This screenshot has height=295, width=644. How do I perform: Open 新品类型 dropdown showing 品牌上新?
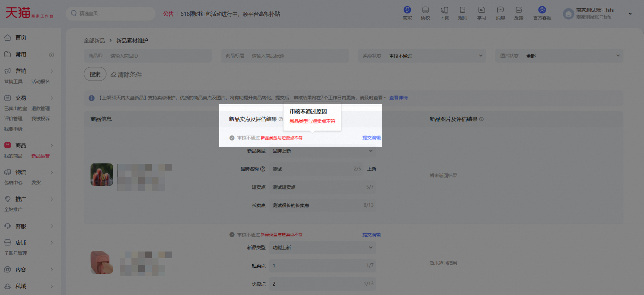click(x=322, y=151)
